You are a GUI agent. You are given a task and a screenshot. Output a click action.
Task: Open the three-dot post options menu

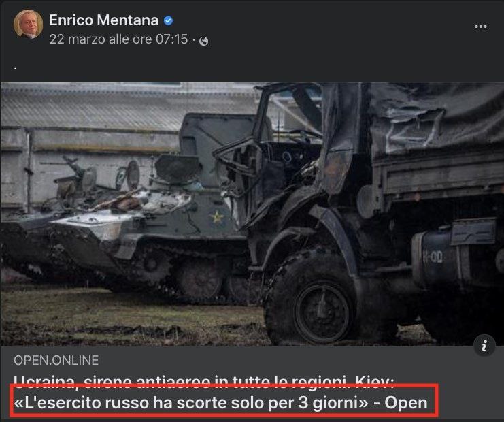click(x=481, y=27)
